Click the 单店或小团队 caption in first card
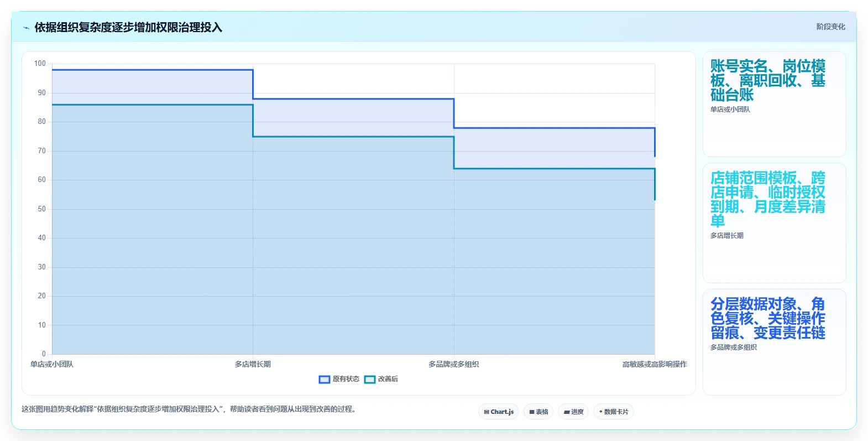The width and height of the screenshot is (868, 441). coord(730,110)
